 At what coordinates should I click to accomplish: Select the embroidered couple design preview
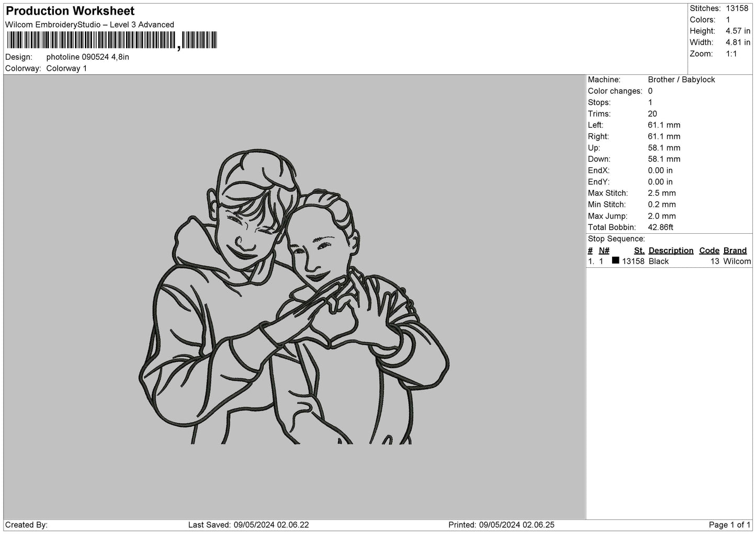(294, 297)
